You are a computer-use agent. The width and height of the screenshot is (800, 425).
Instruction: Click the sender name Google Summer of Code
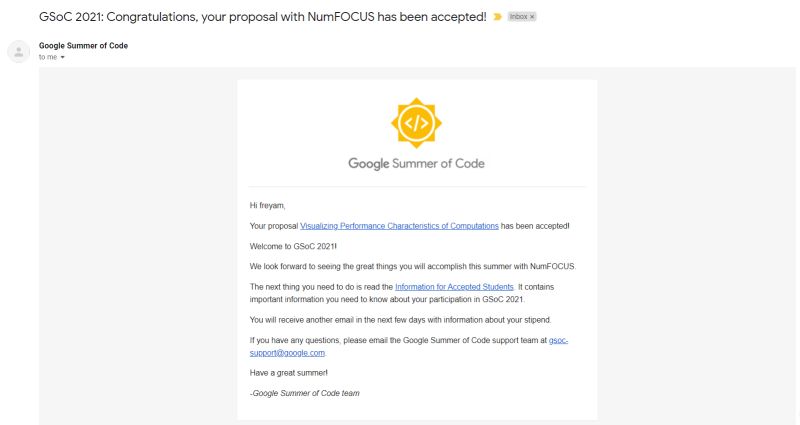tap(83, 45)
